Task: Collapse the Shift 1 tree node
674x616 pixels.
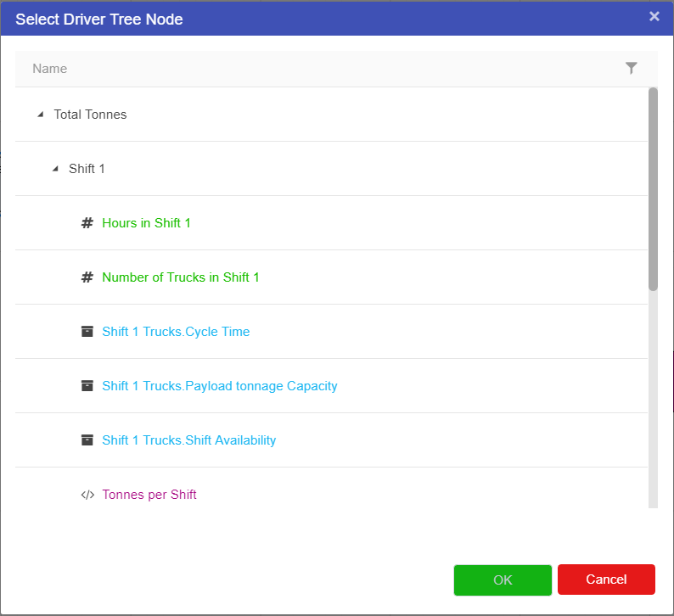Action: point(55,169)
